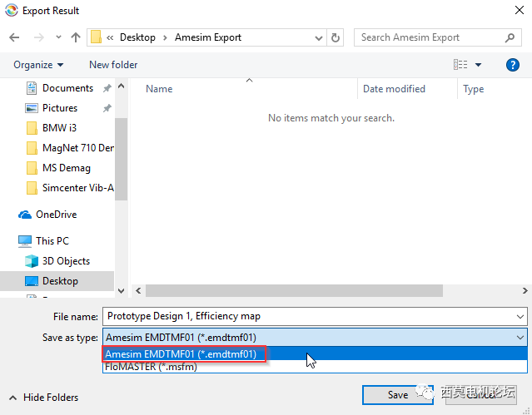The image size is (532, 415).
Task: Edit the File name text field
Action: (x=308, y=316)
